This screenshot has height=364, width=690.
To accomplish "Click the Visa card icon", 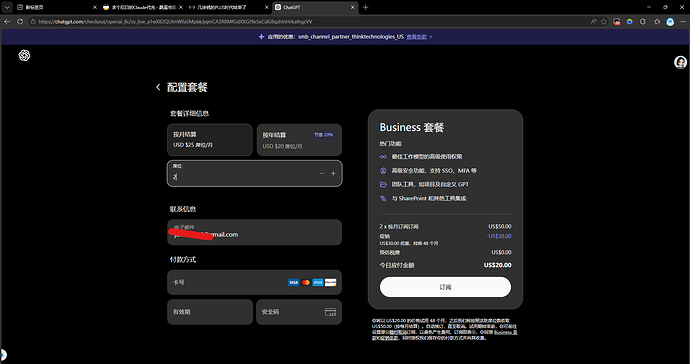I will pyautogui.click(x=294, y=282).
